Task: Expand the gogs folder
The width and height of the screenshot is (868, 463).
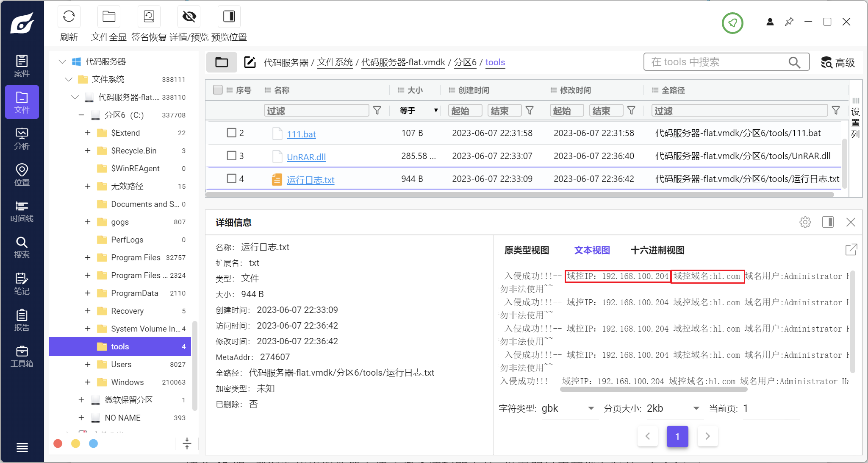Action: pos(88,222)
